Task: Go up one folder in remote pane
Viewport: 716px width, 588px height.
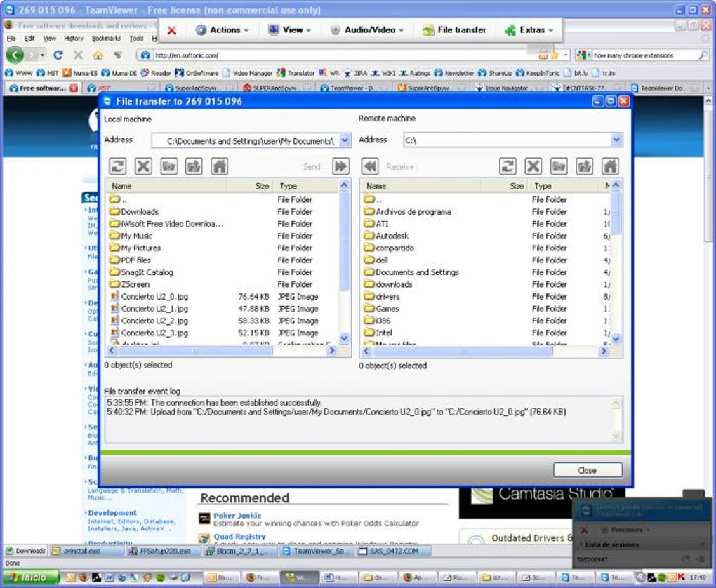Action: click(x=584, y=166)
